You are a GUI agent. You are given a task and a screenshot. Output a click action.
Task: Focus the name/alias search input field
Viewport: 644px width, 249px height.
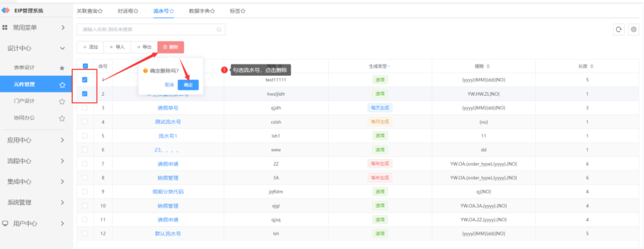pyautogui.click(x=151, y=29)
